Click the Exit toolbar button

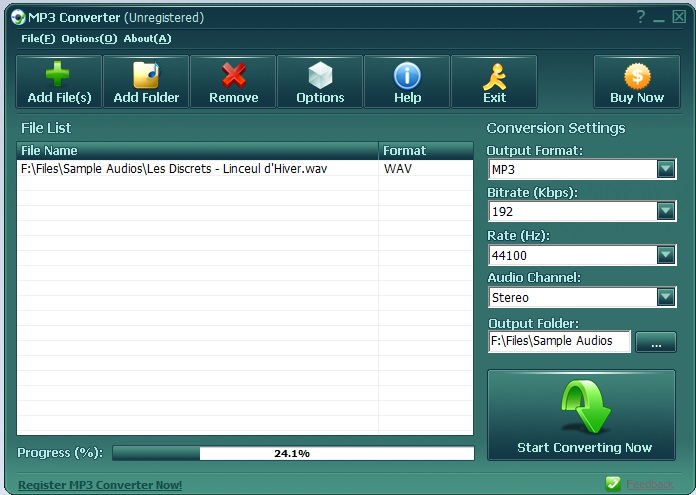coord(494,82)
